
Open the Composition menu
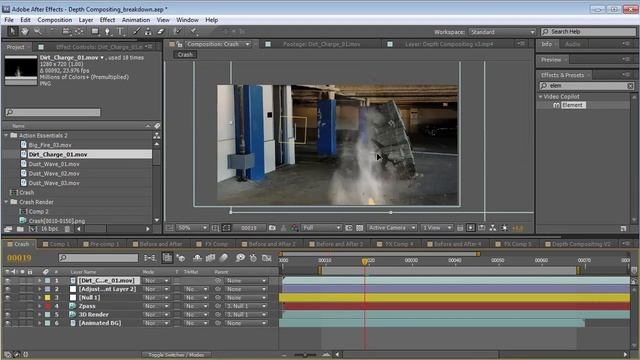(x=55, y=20)
